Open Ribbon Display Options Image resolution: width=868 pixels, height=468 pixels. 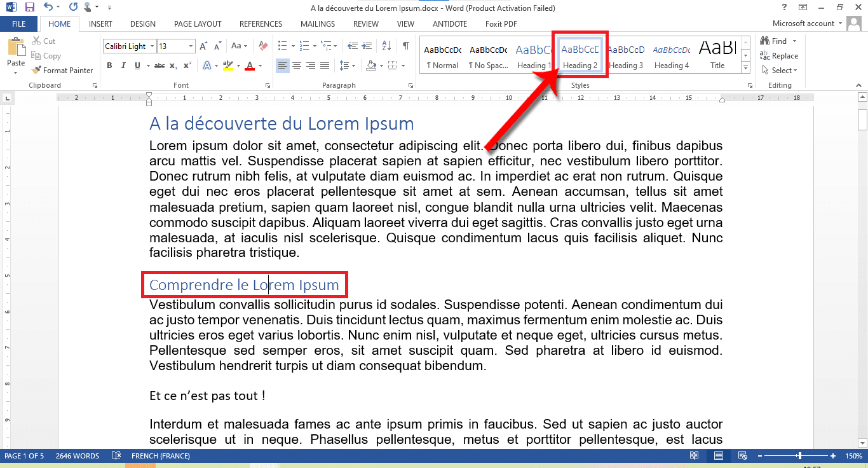pyautogui.click(x=803, y=8)
